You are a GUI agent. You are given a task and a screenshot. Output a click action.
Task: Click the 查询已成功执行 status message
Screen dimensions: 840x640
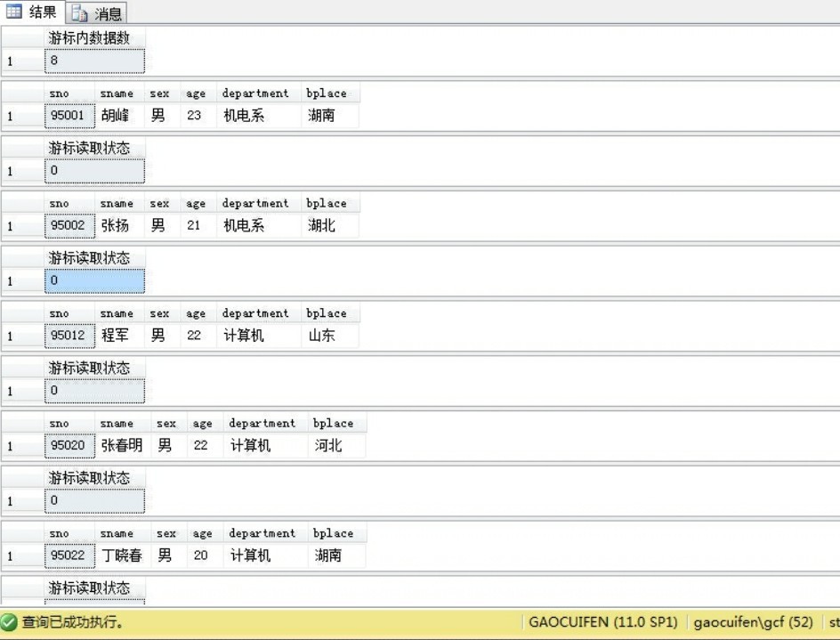[72, 622]
